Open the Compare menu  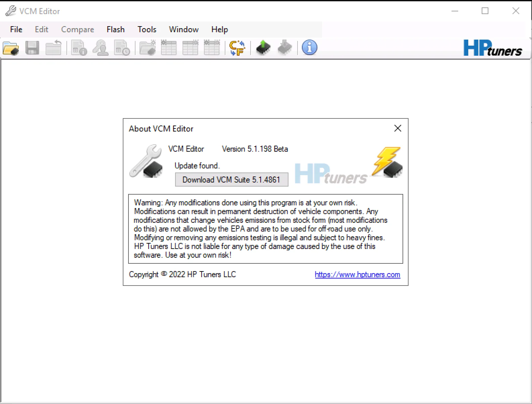[x=77, y=30]
